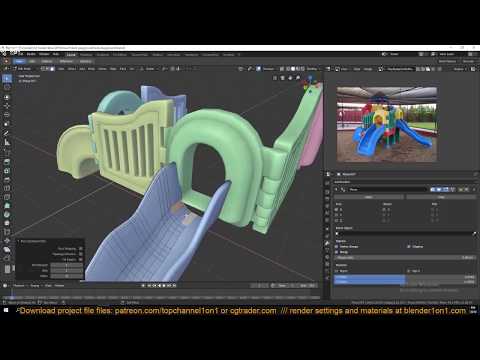Select the Move tool

(x=7, y=97)
